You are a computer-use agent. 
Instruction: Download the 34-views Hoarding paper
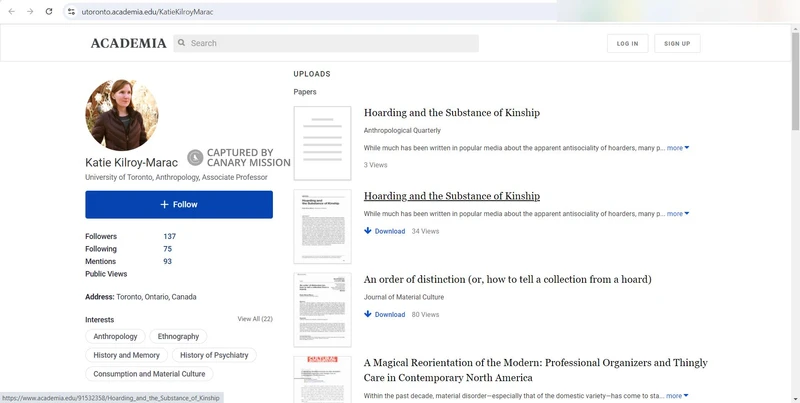coord(385,231)
